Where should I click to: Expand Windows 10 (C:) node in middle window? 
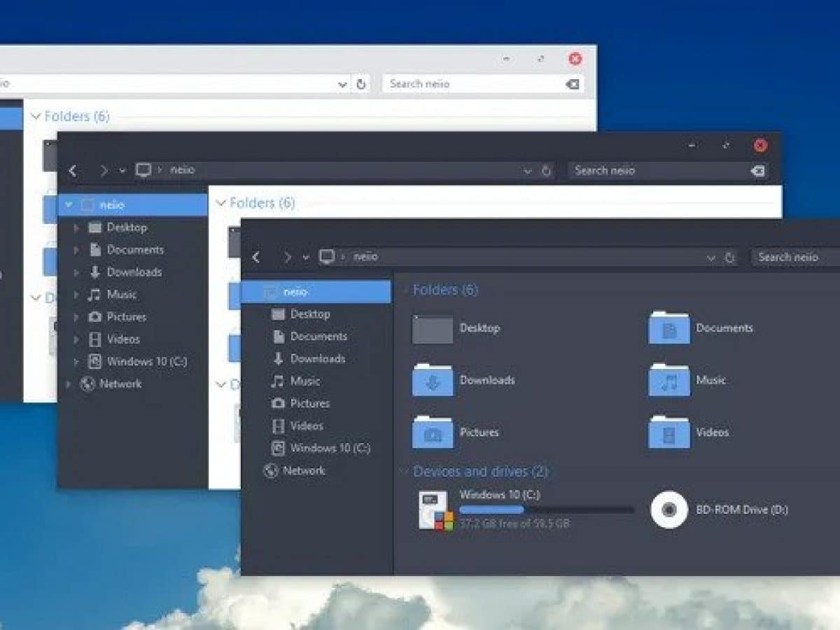click(x=76, y=362)
